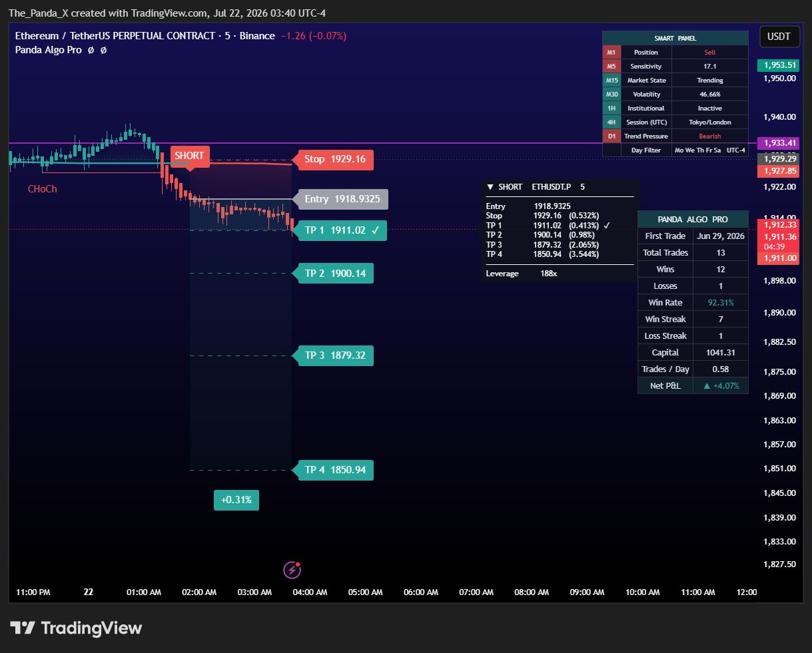Screen dimensions: 812x653
Task: Click the 04:39 candle countdown on price axis
Action: point(773,247)
